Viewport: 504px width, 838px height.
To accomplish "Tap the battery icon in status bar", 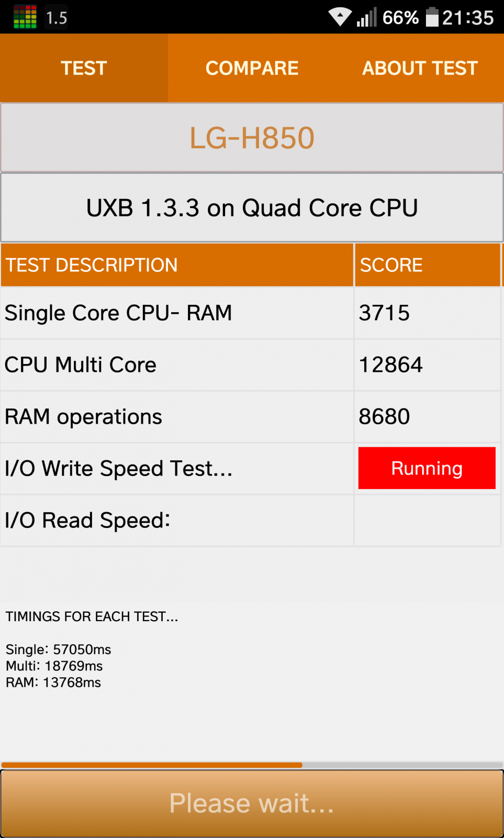I will (x=432, y=17).
